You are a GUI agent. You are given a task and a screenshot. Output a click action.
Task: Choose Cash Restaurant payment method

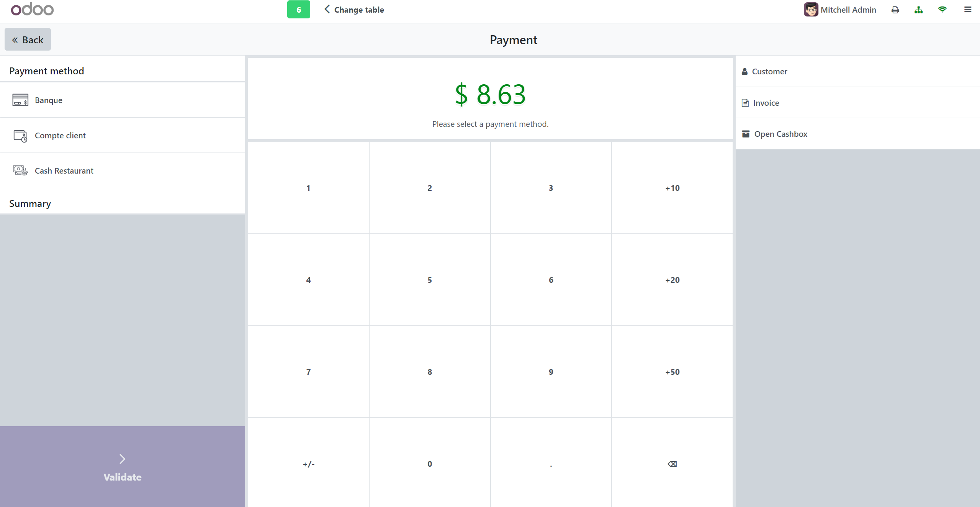point(123,171)
